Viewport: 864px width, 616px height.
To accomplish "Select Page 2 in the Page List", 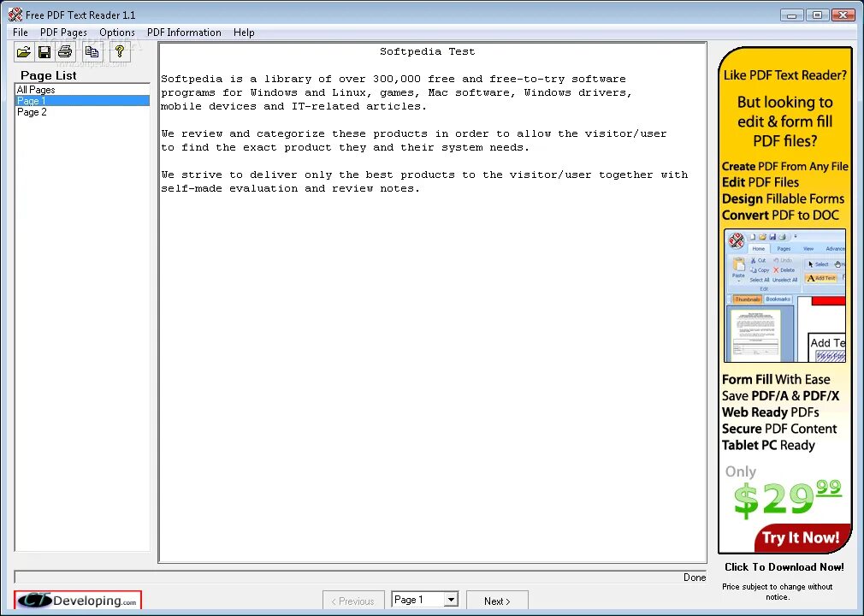I will pos(82,112).
